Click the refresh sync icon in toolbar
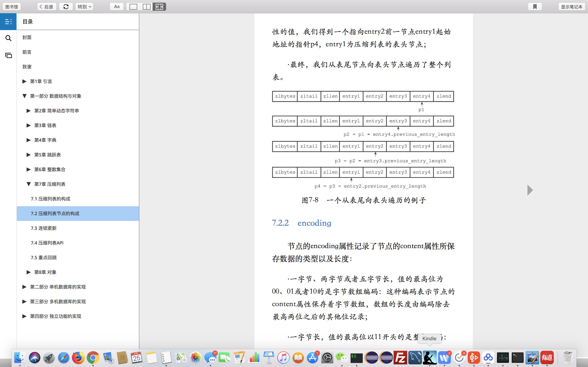The width and height of the screenshot is (588, 367). pyautogui.click(x=66, y=7)
